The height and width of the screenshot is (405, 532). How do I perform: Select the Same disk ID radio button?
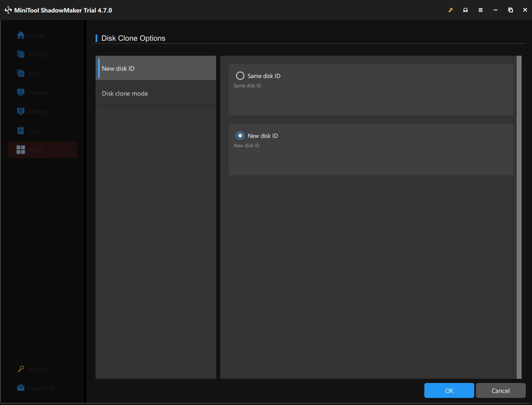coord(240,76)
